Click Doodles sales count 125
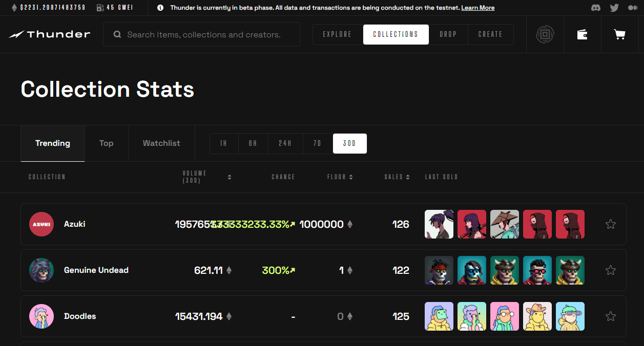 click(x=401, y=316)
